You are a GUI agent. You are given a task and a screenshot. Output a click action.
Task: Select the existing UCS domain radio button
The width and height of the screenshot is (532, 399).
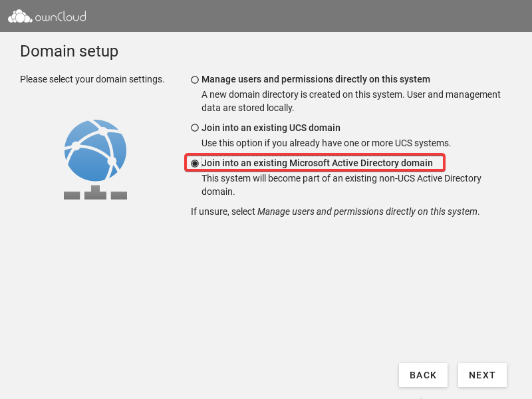pos(195,128)
